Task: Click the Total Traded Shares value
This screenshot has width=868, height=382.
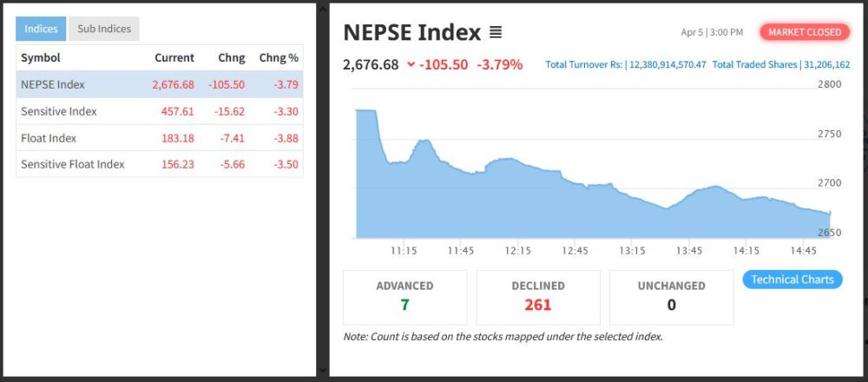Action: pos(826,65)
